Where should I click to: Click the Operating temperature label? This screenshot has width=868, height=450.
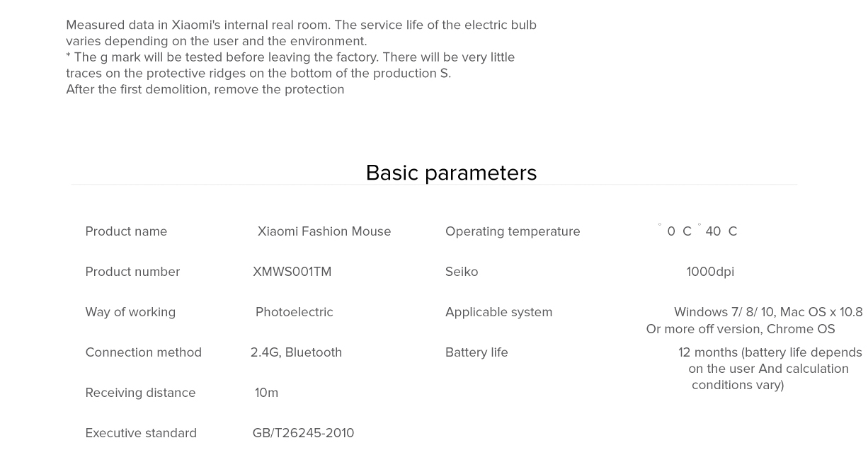513,231
